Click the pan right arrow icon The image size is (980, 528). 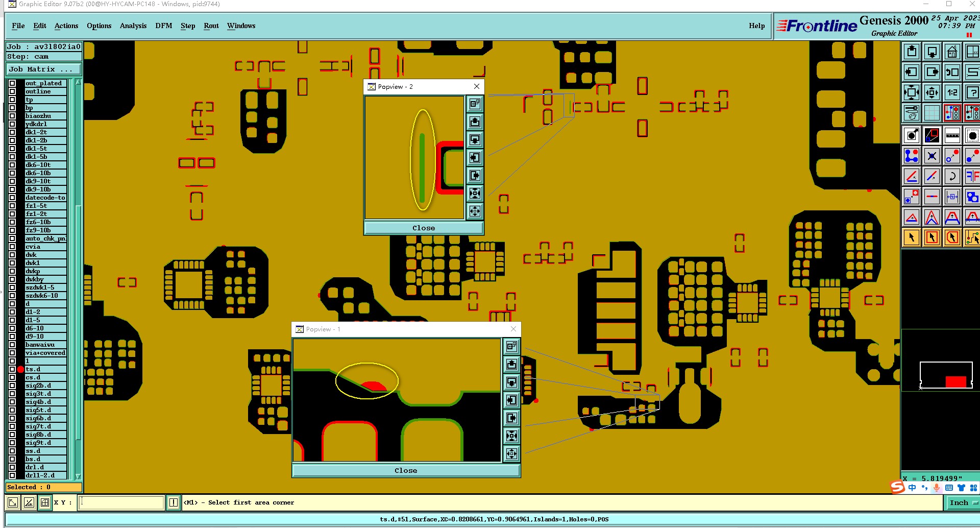click(932, 73)
